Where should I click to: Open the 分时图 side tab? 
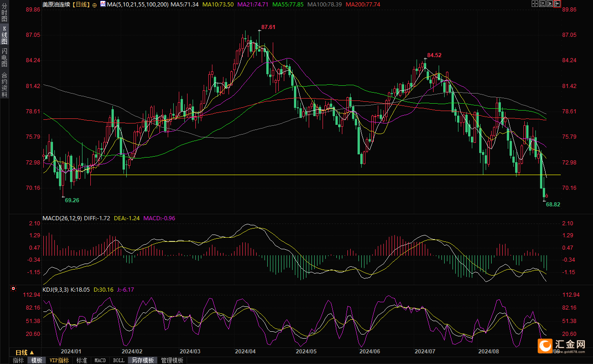[x=4, y=13]
